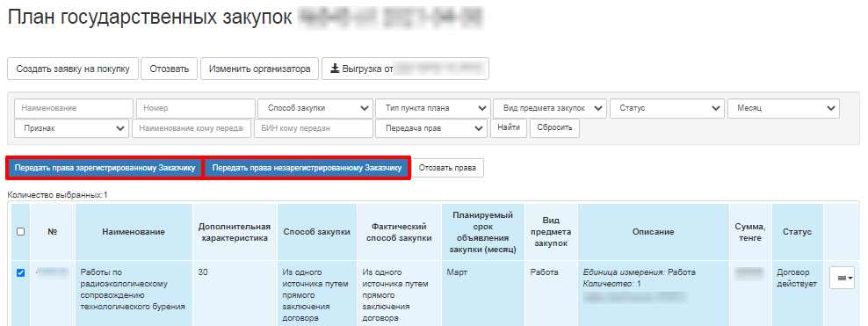Click the Статус column header
The image size is (868, 326).
[797, 232]
